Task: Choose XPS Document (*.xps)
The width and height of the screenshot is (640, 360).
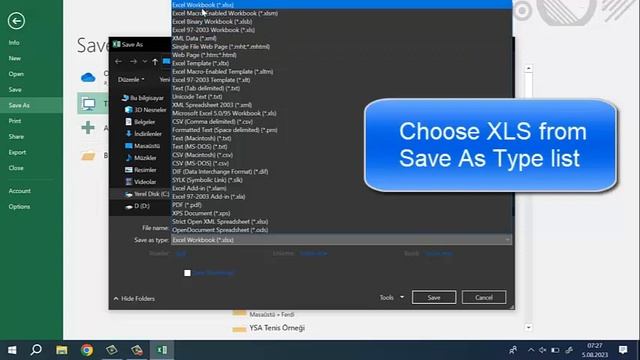Action: click(341, 213)
